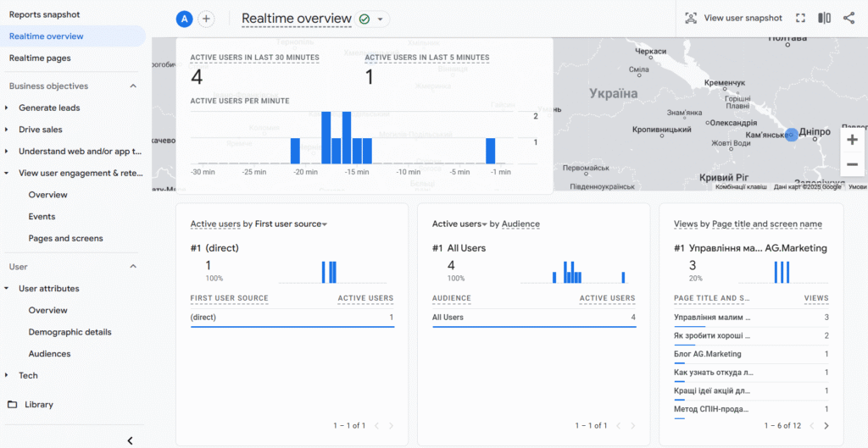Open First user source dimension dropdown
Image resolution: width=868 pixels, height=448 pixels.
[x=325, y=224]
